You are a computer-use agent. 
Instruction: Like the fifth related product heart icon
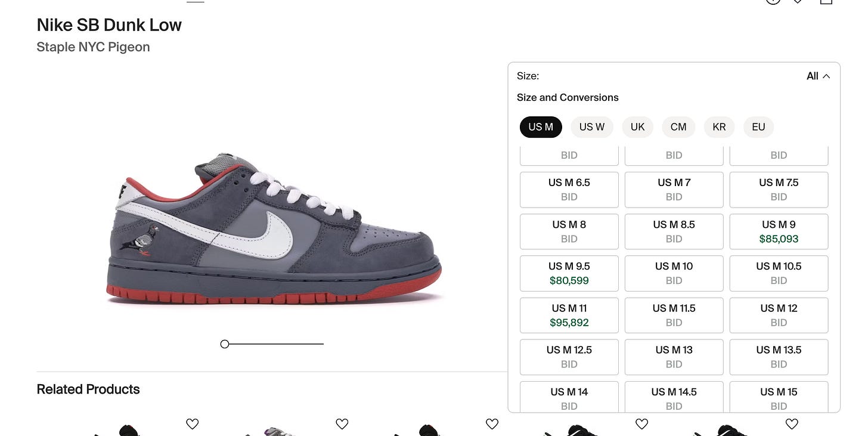tap(792, 424)
